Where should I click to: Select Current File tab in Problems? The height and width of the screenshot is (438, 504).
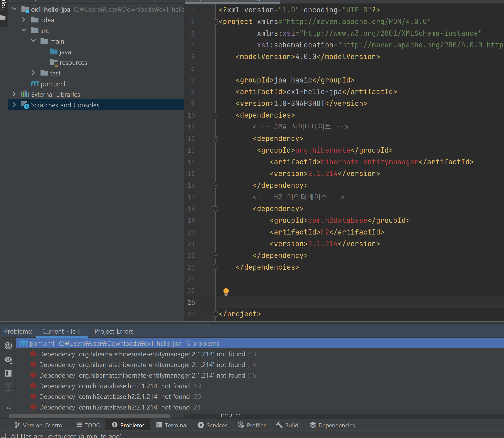coord(62,331)
